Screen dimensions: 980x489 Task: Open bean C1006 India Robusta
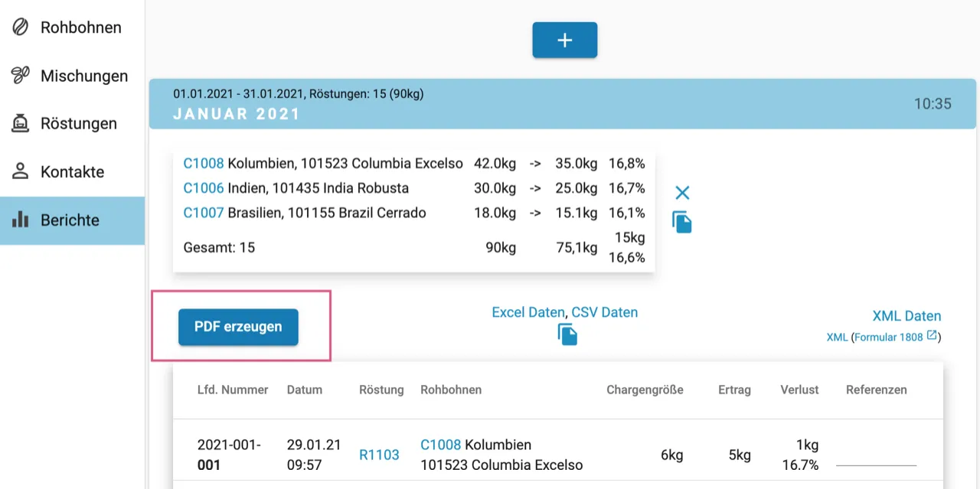tap(203, 187)
